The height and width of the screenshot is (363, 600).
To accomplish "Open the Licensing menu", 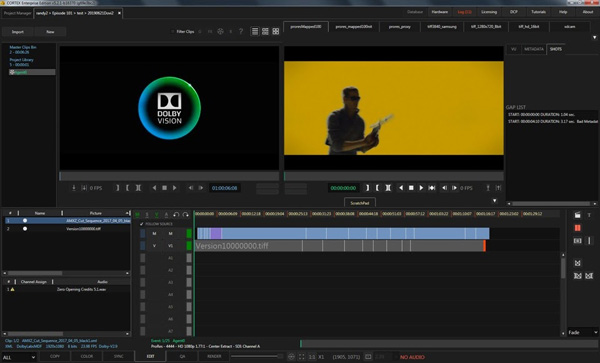I will 489,12.
